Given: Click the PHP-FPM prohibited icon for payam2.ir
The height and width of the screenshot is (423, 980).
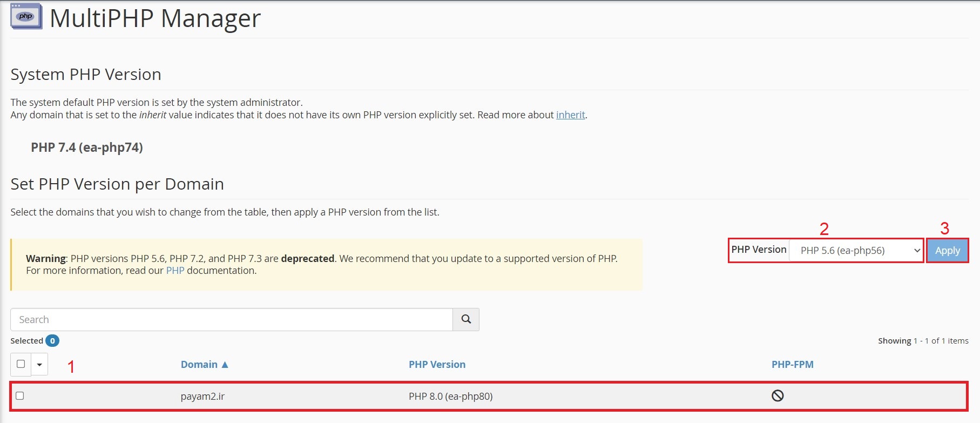Looking at the screenshot, I should coord(776,396).
